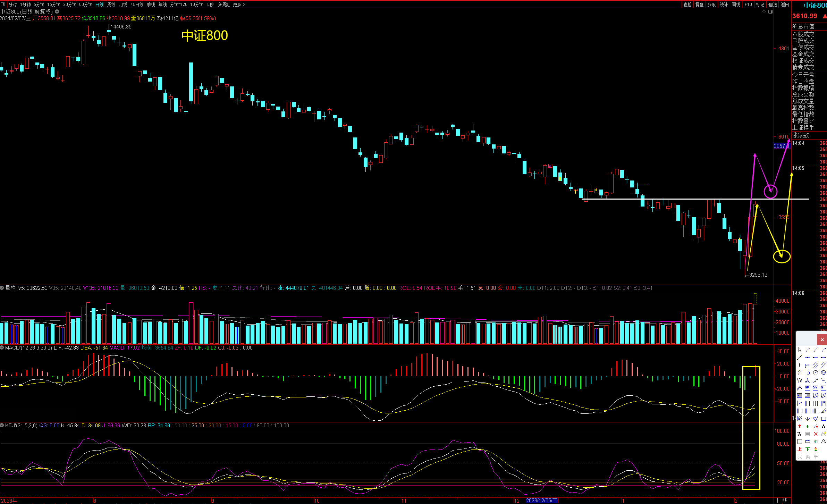The height and width of the screenshot is (504, 827).
Task: Expand the MACD indicator dropdown arrow
Action: tap(2, 347)
